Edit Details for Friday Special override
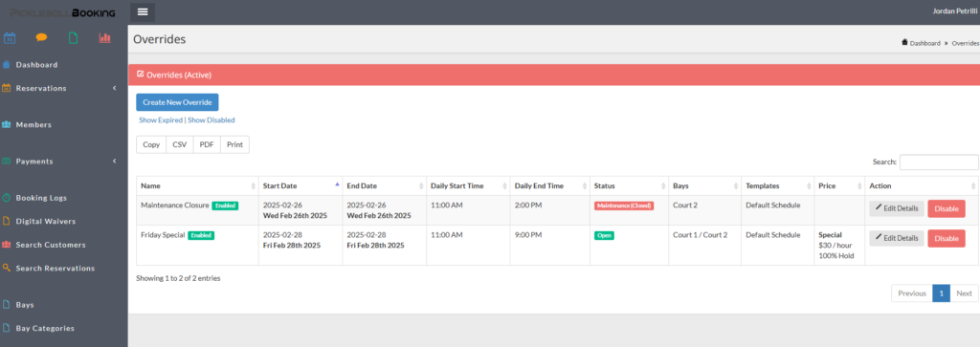 tap(896, 238)
